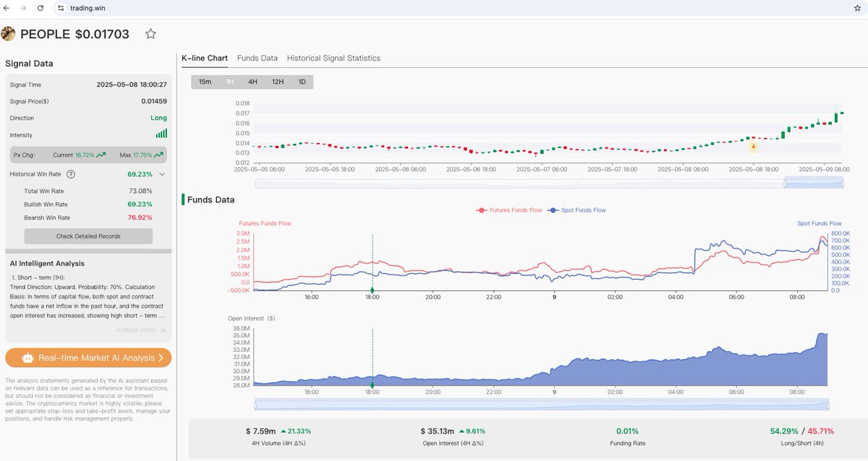Open Historical Signal Statistics tab

point(333,58)
